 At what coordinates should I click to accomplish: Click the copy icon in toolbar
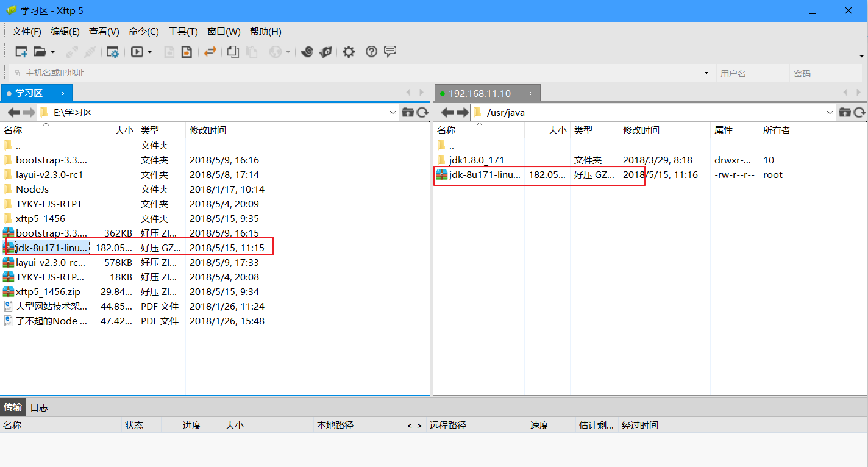[233, 52]
